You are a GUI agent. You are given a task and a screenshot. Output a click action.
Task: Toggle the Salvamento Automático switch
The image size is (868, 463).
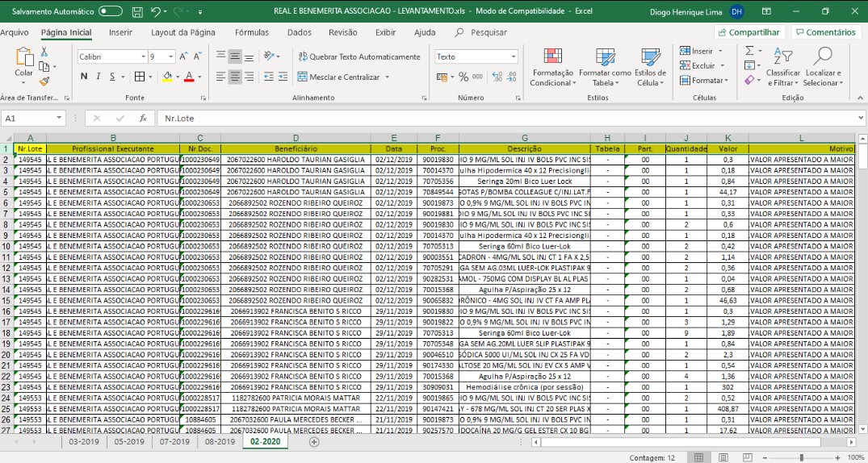point(111,12)
